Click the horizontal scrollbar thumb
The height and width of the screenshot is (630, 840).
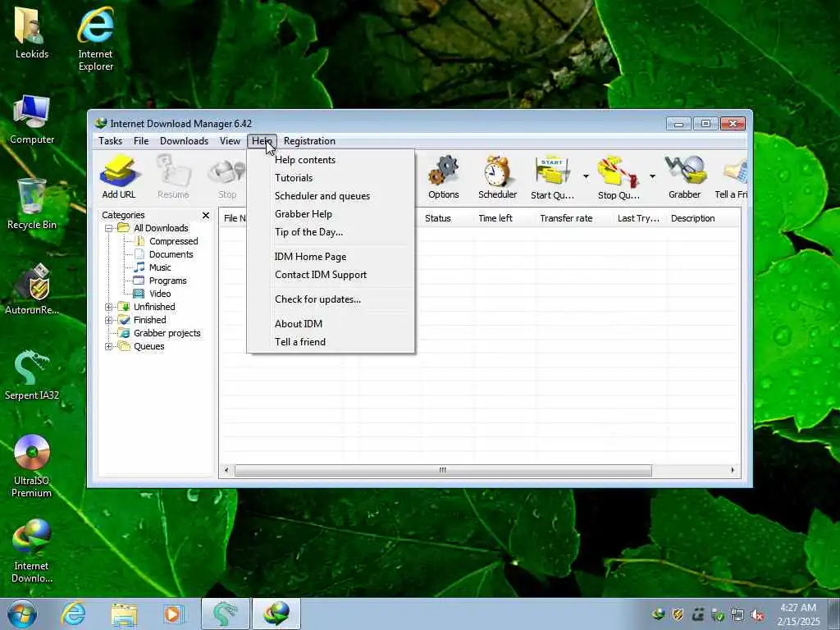click(x=443, y=470)
